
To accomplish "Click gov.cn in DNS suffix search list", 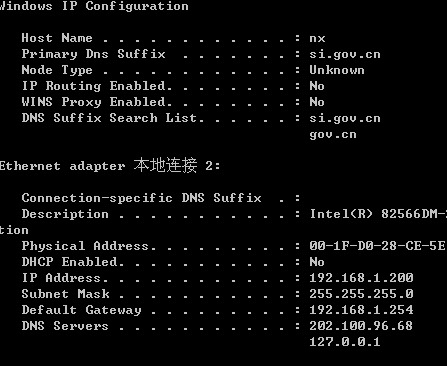I will click(x=333, y=135).
